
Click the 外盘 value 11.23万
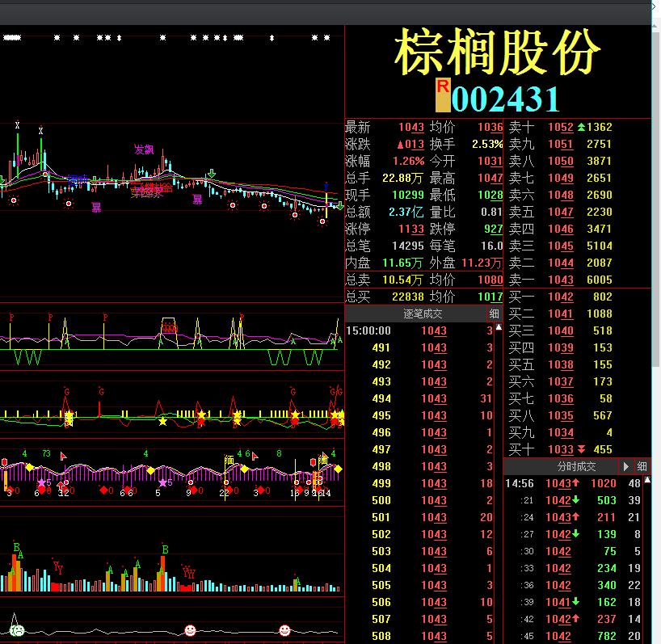click(x=482, y=263)
